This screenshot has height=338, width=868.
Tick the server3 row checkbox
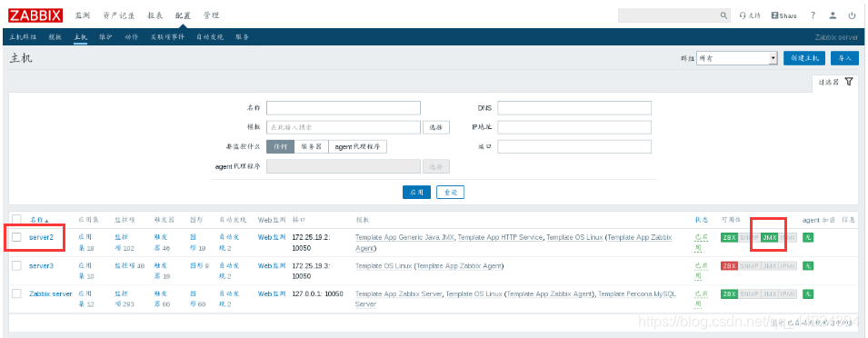click(x=16, y=265)
